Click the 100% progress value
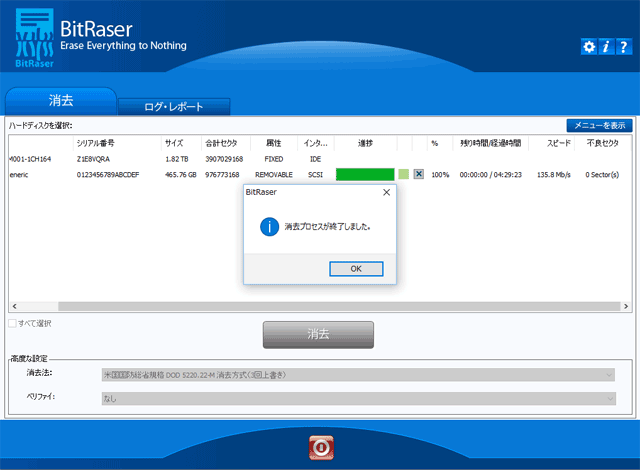The height and width of the screenshot is (470, 640). click(x=440, y=175)
